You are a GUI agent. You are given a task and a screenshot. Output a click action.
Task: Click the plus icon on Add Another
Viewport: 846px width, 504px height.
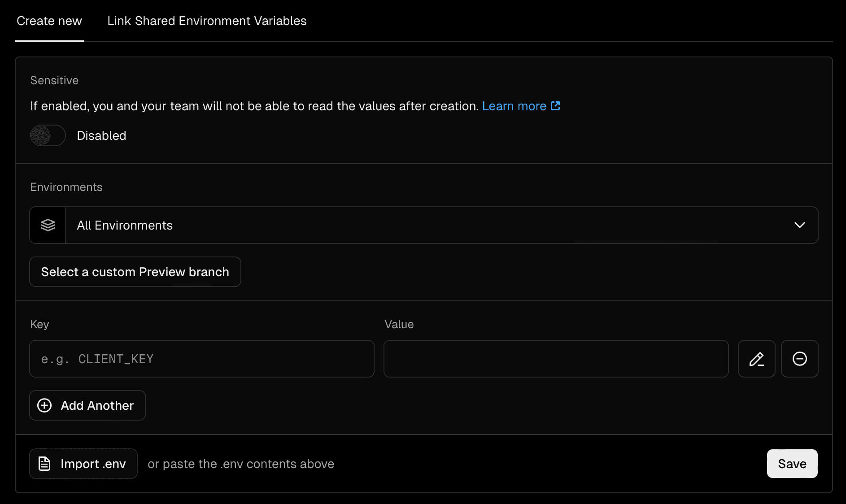[44, 405]
